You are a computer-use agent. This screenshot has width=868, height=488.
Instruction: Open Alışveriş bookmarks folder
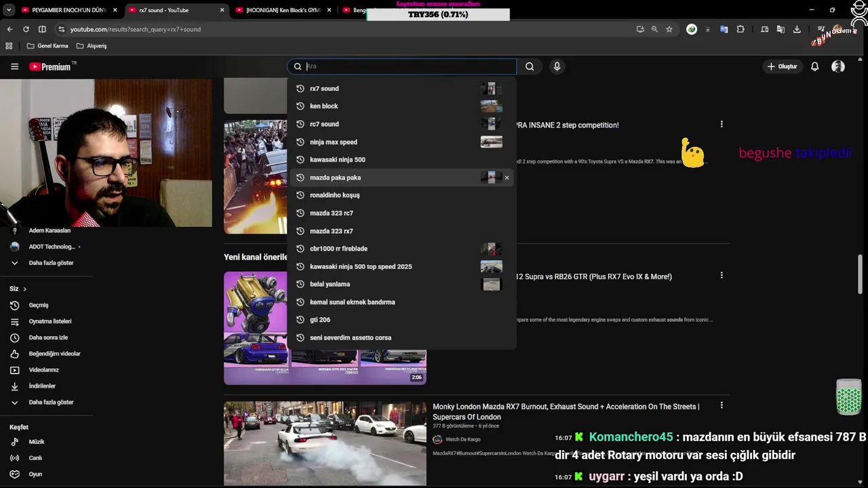pyautogui.click(x=92, y=46)
